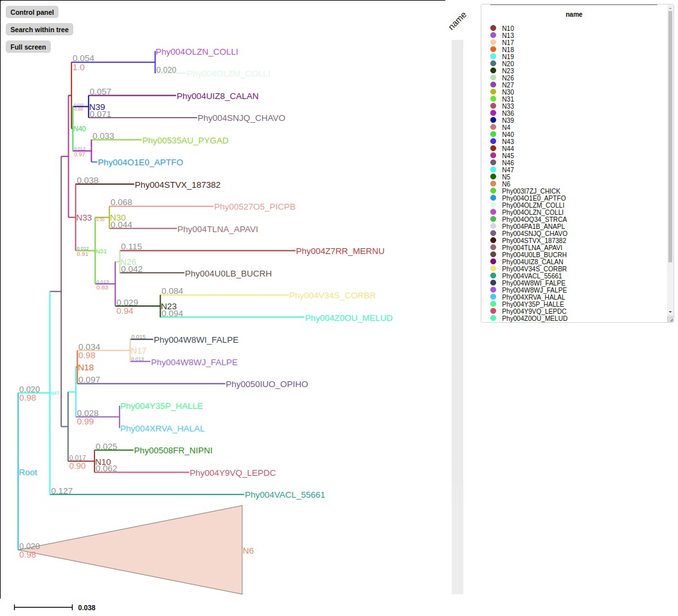Click the name column header in legend

574,14
